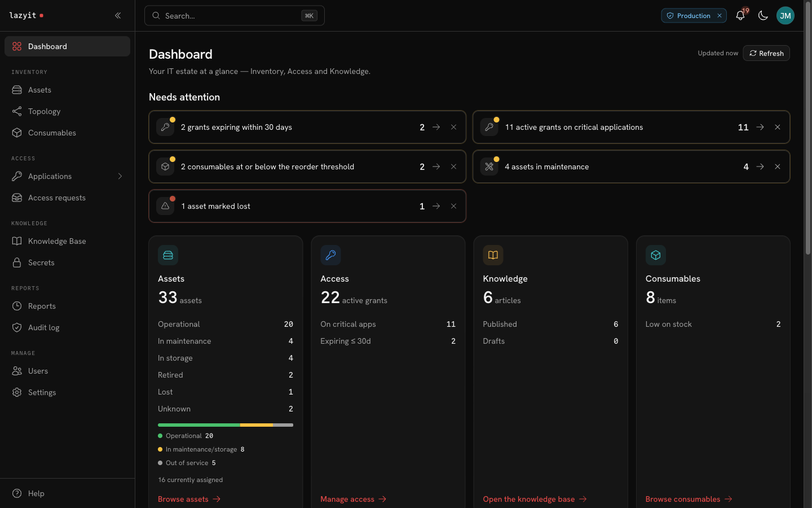Click the Assets card database icon
The image size is (812, 508).
pos(168,255)
